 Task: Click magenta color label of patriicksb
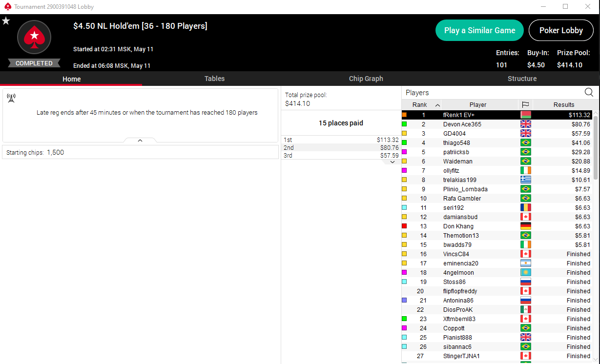pos(404,152)
